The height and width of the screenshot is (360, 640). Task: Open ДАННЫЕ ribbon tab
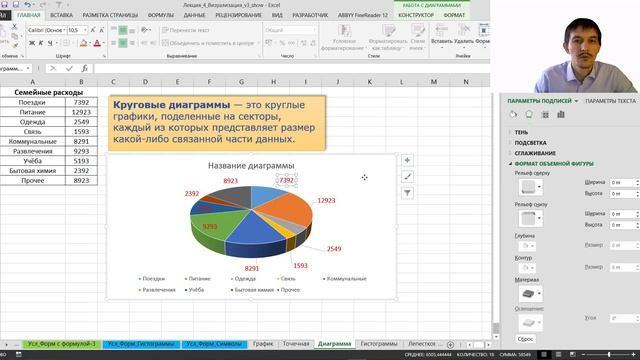[194, 15]
